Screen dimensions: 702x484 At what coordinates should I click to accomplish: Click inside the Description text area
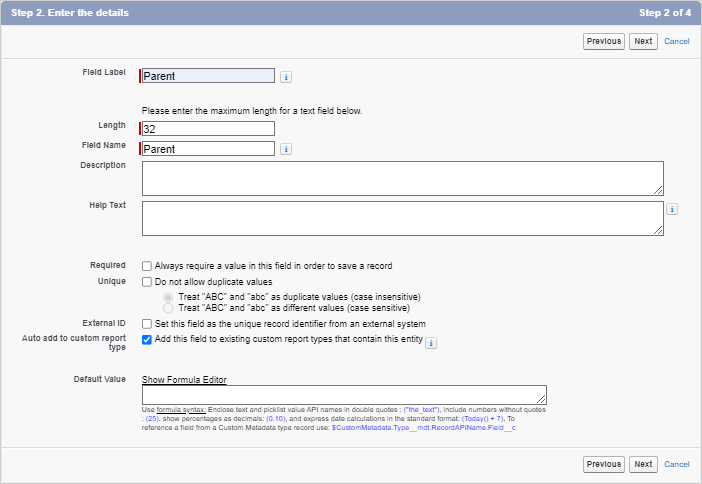click(x=402, y=178)
